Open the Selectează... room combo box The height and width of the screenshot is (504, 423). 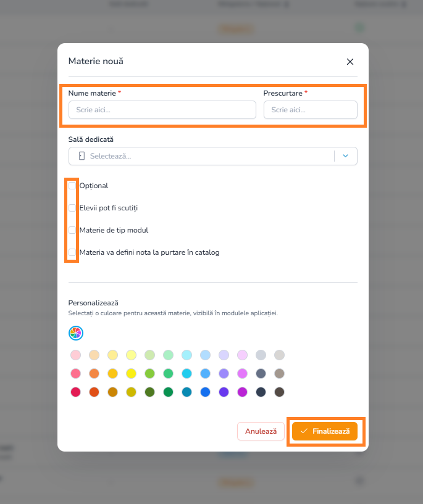pyautogui.click(x=213, y=156)
